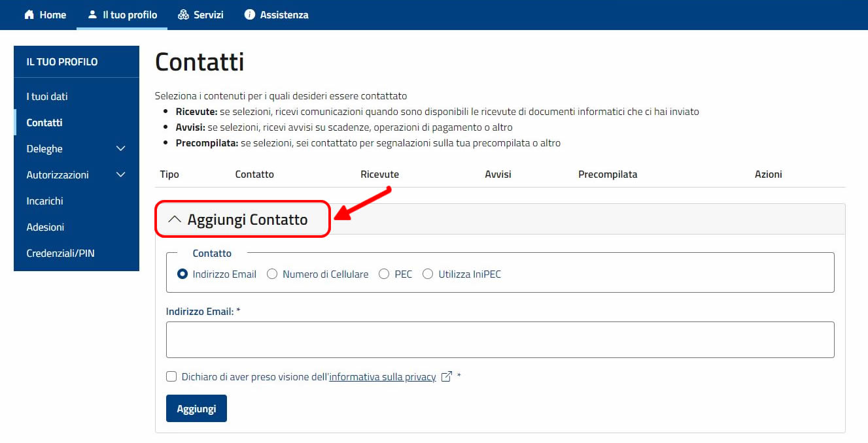Image resolution: width=868 pixels, height=443 pixels.
Task: Check the privacy acknowledgment checkbox
Action: 171,376
